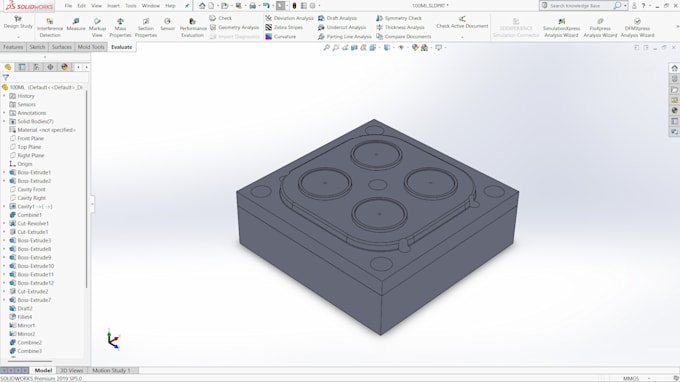
Task: Open the Insert menu
Action: (113, 6)
